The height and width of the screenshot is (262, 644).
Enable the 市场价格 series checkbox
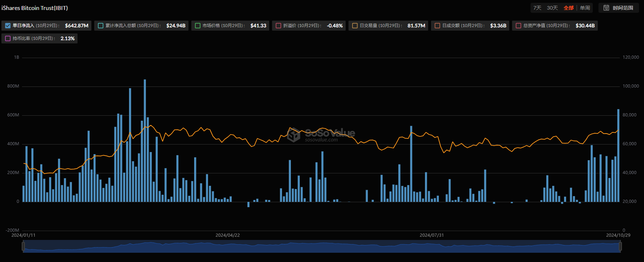click(x=198, y=26)
